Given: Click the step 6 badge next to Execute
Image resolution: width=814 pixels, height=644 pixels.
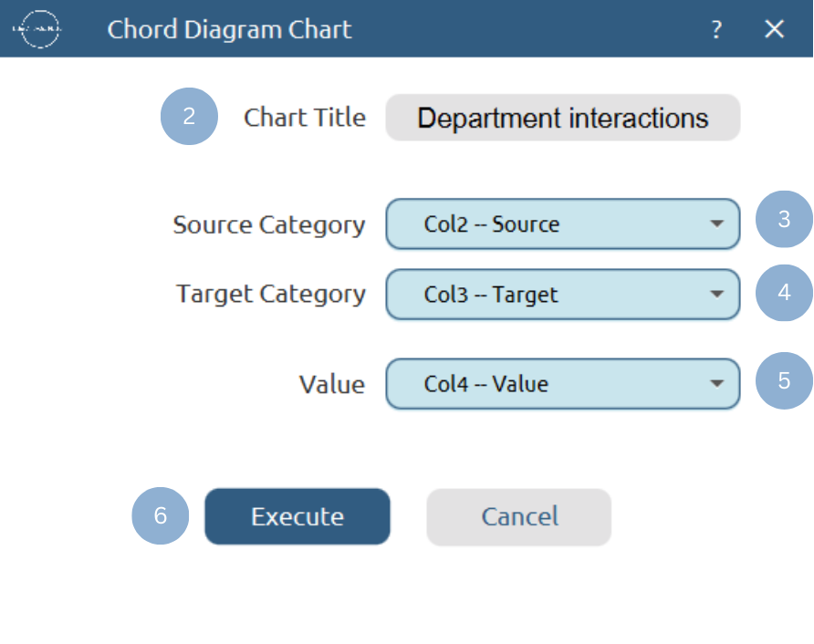Looking at the screenshot, I should [x=161, y=516].
